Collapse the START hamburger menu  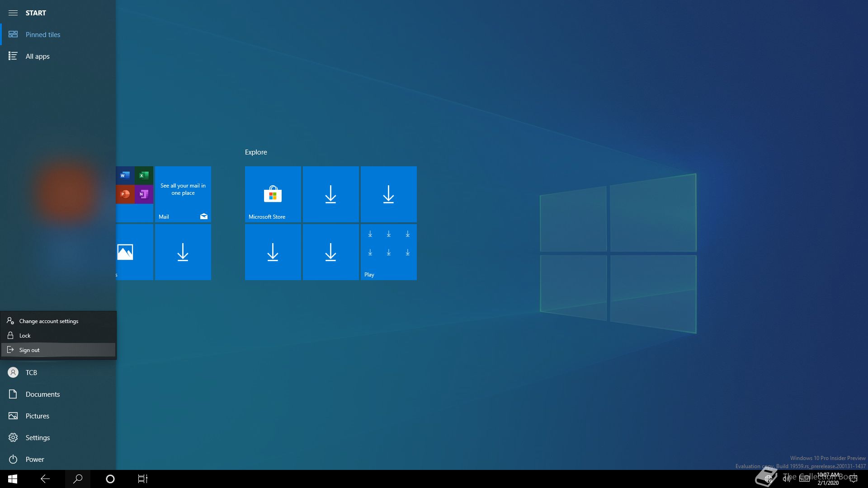pyautogui.click(x=13, y=13)
